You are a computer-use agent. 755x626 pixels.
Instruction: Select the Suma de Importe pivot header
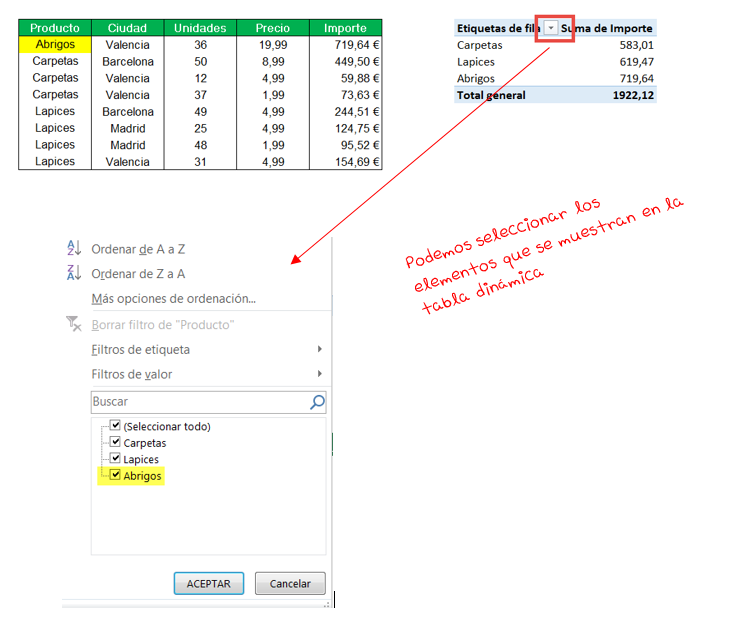pos(607,28)
